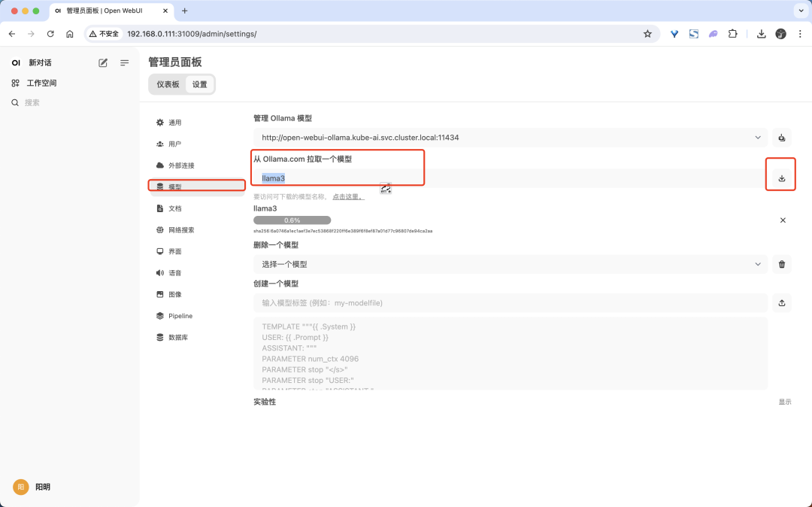
Task: Switch to the 仪表板 tab
Action: 168,84
